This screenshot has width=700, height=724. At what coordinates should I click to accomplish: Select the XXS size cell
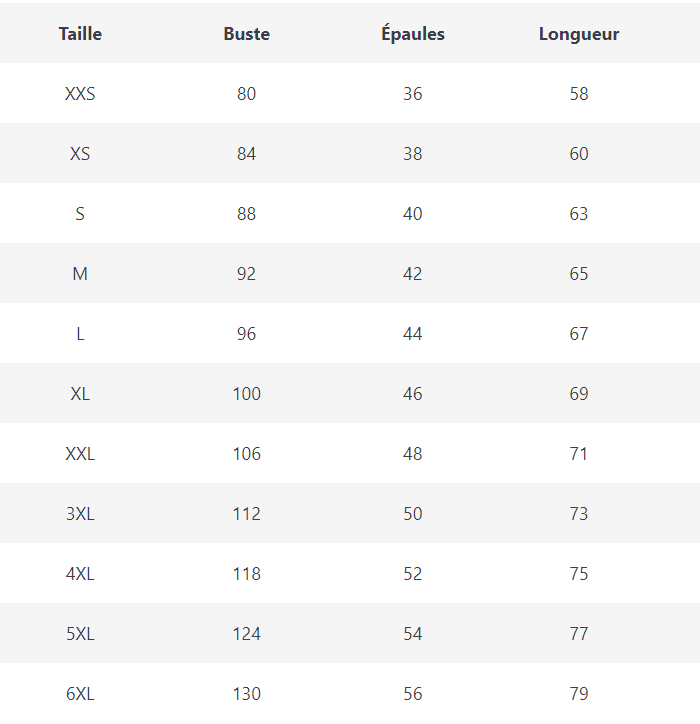(x=80, y=94)
